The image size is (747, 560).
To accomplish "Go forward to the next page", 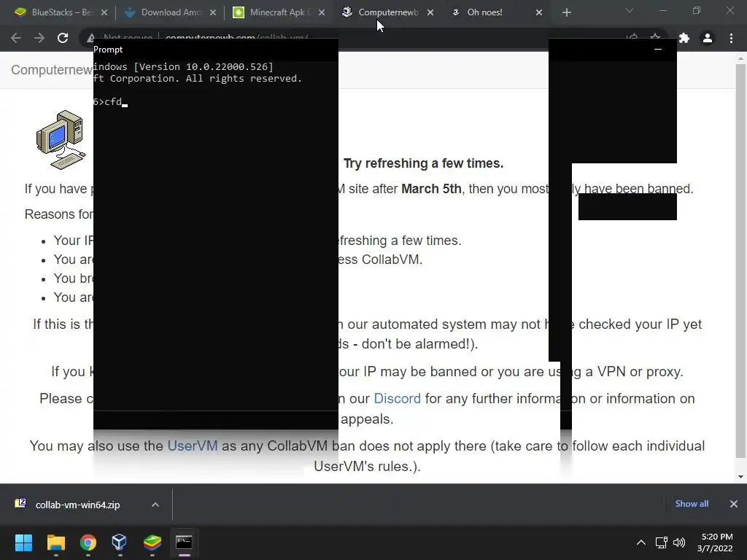I will 39,38.
